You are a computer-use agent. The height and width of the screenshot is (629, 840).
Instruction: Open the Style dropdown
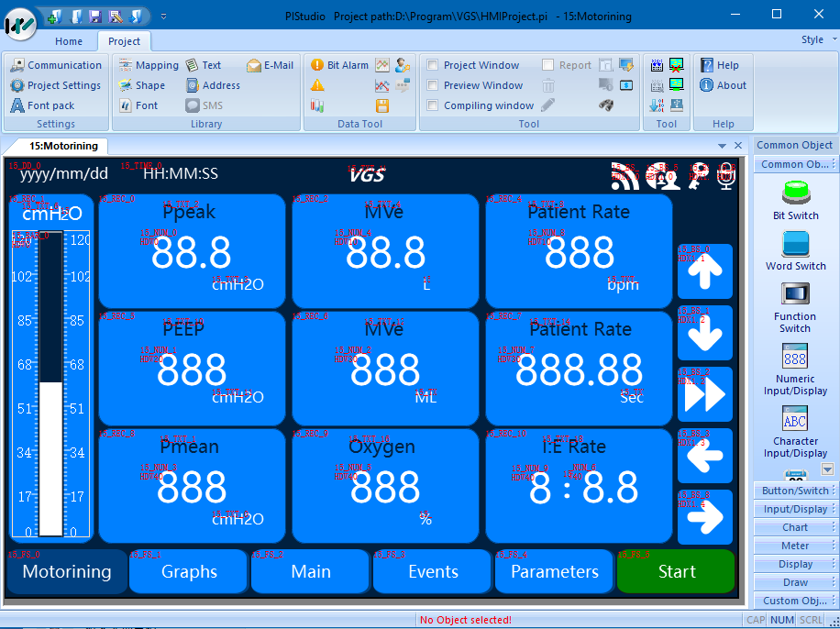[818, 39]
